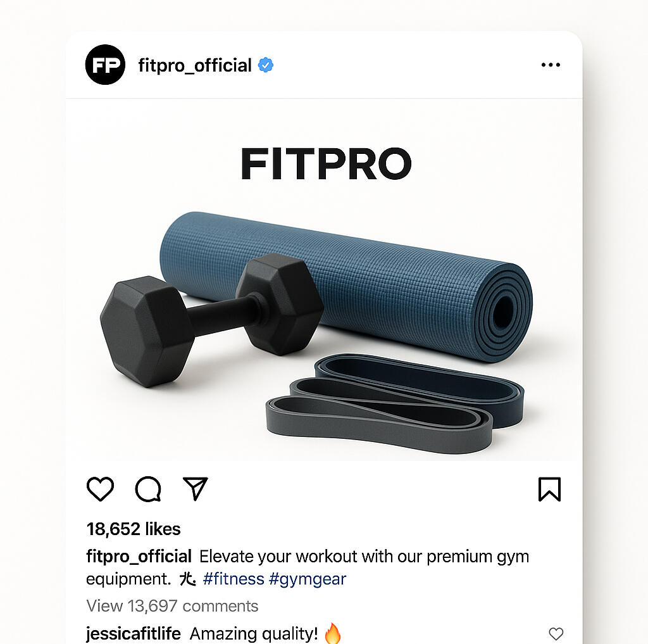Open the three-dot more options menu

click(551, 65)
